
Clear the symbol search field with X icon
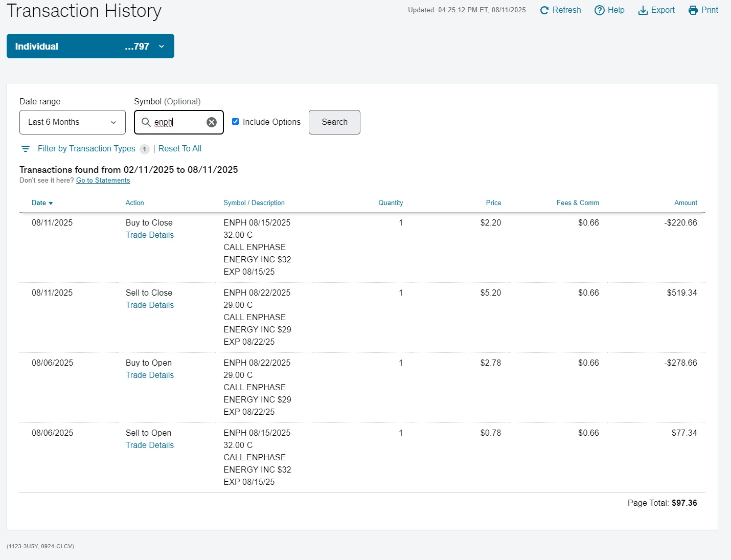coord(212,122)
